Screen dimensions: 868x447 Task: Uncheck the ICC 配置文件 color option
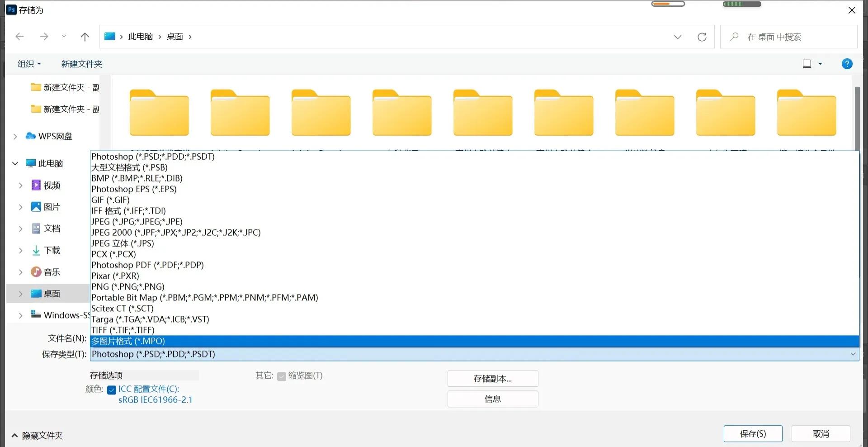pyautogui.click(x=111, y=390)
